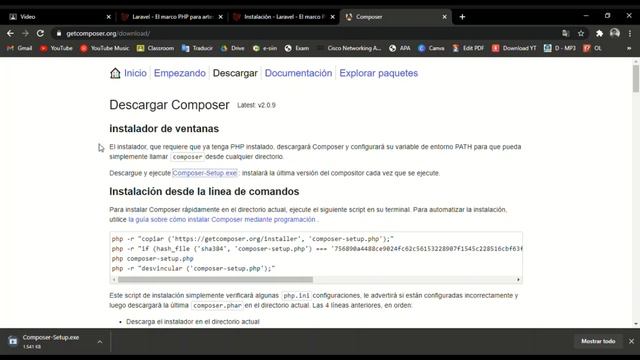The image size is (640, 360).
Task: Switch to the Video tab
Action: point(57,17)
